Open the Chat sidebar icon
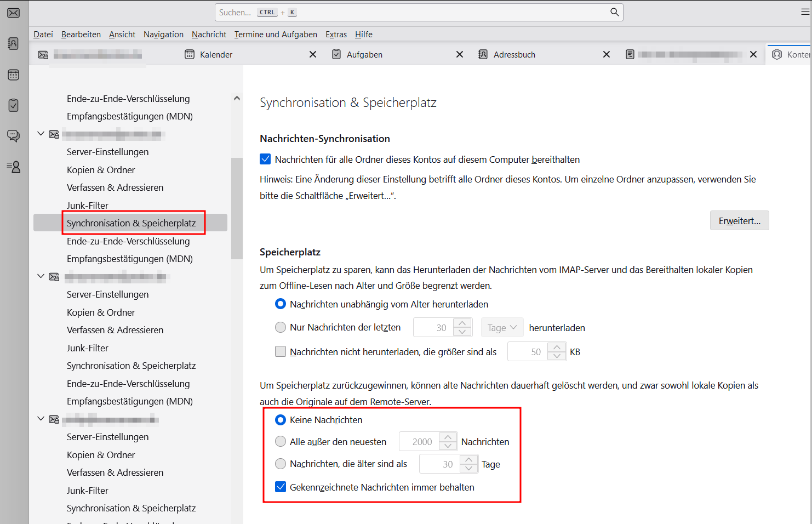Image resolution: width=812 pixels, height=524 pixels. [x=14, y=136]
